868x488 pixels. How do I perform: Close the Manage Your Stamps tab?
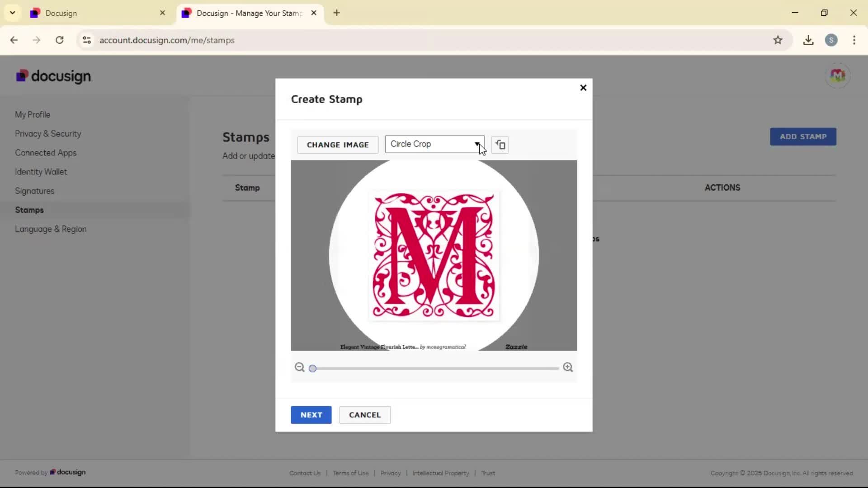click(314, 13)
